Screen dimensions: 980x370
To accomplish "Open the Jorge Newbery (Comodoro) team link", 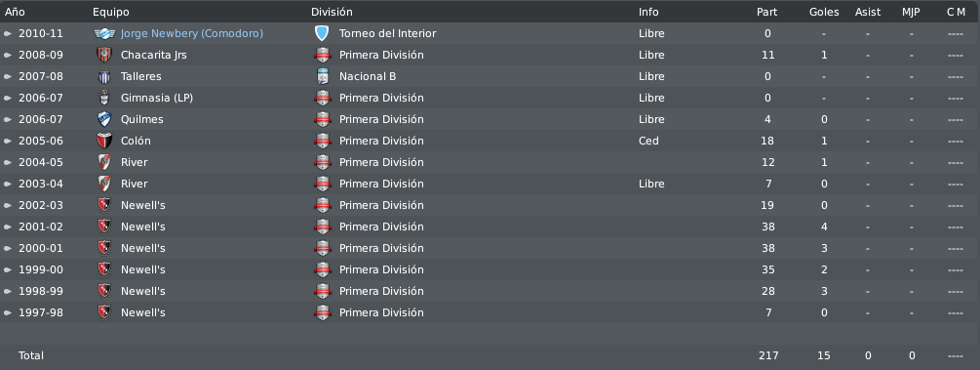I will point(192,34).
